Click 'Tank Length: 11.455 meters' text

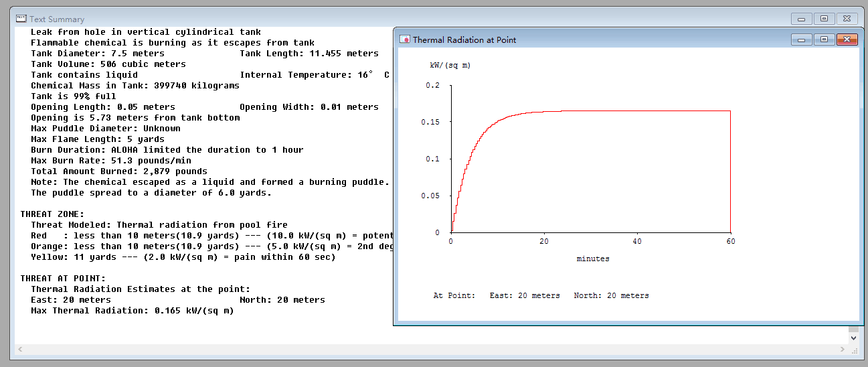coord(309,54)
